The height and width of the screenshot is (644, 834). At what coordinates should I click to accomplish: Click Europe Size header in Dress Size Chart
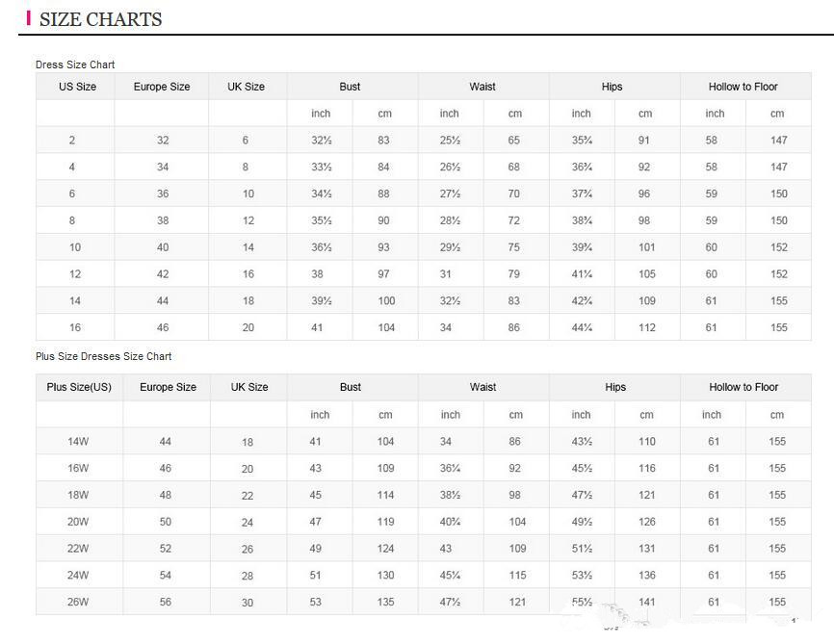[162, 87]
